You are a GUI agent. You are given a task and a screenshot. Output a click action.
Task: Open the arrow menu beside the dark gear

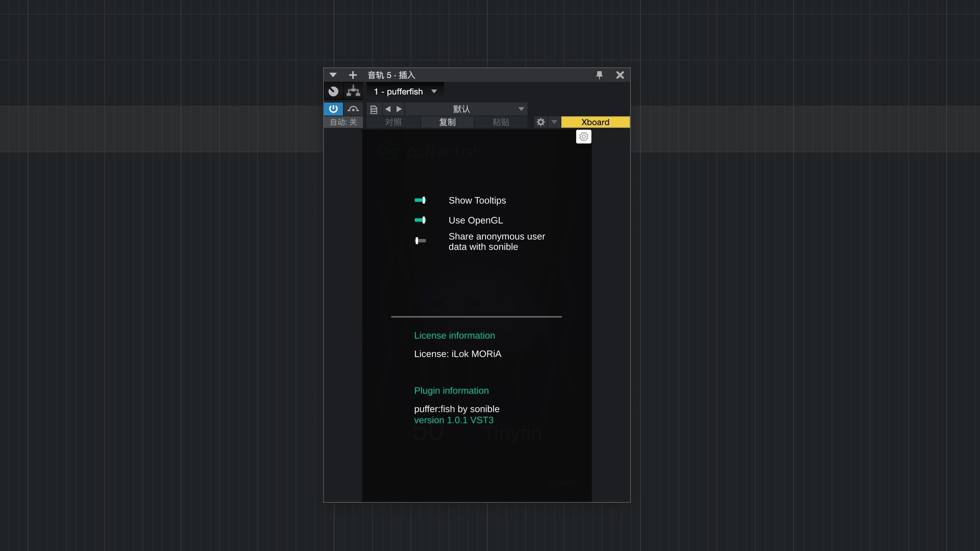tap(554, 122)
